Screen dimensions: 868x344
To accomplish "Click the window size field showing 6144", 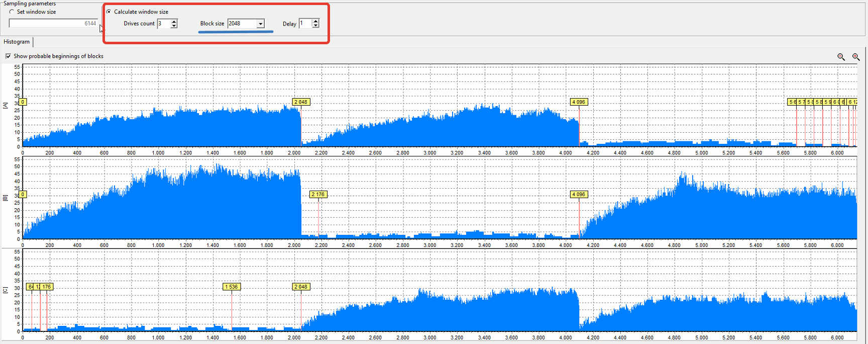I will tap(53, 24).
